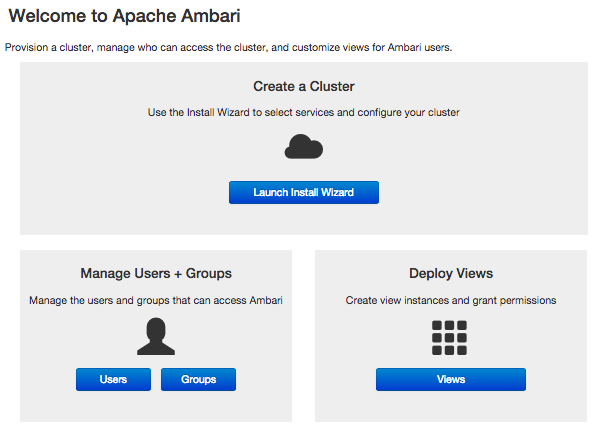The width and height of the screenshot is (600, 430).
Task: Click the cloud icon under Create a Cluster
Action: (x=304, y=147)
